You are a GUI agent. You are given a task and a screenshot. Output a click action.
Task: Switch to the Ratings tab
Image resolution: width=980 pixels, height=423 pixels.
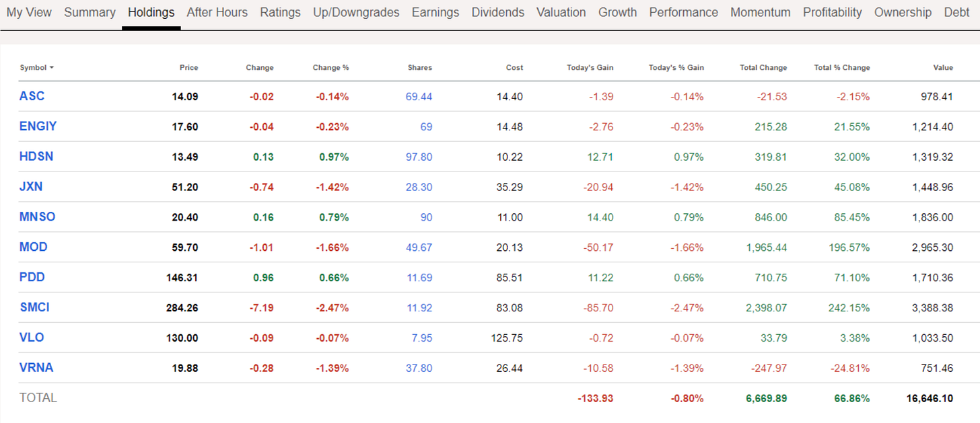280,12
